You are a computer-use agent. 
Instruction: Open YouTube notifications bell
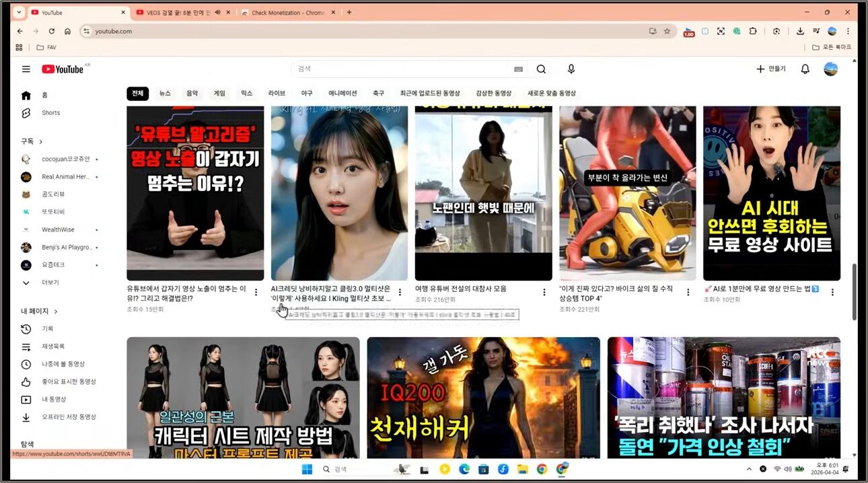[805, 69]
